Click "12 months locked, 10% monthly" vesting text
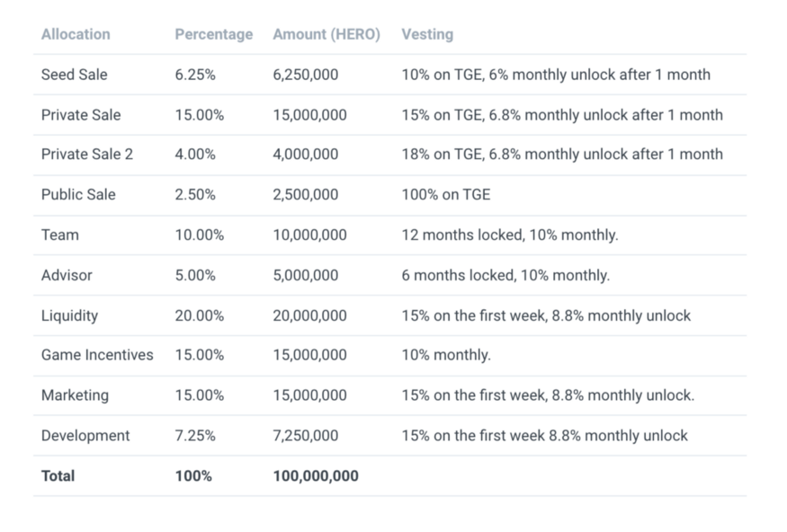The height and width of the screenshot is (532, 787). pyautogui.click(x=509, y=235)
